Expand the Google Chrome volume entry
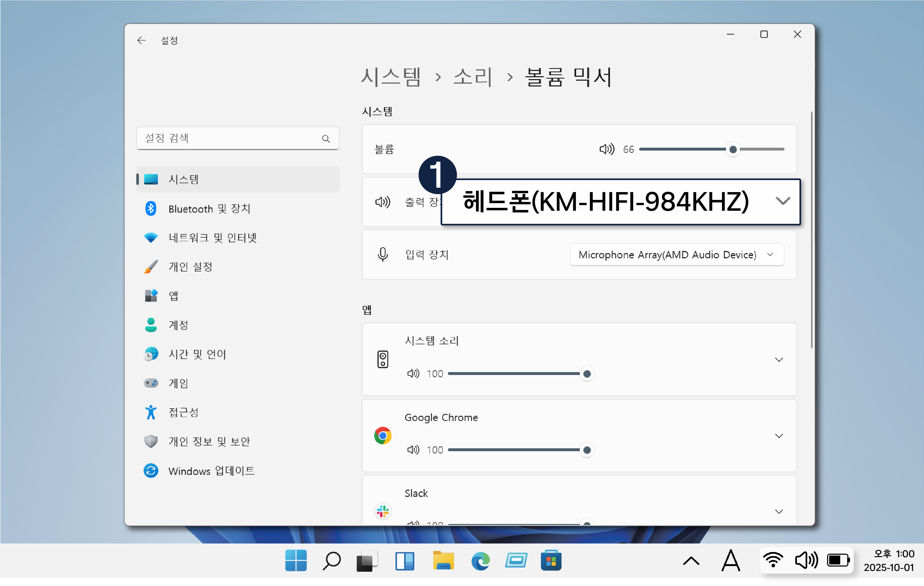The width and height of the screenshot is (924, 586). (x=779, y=436)
